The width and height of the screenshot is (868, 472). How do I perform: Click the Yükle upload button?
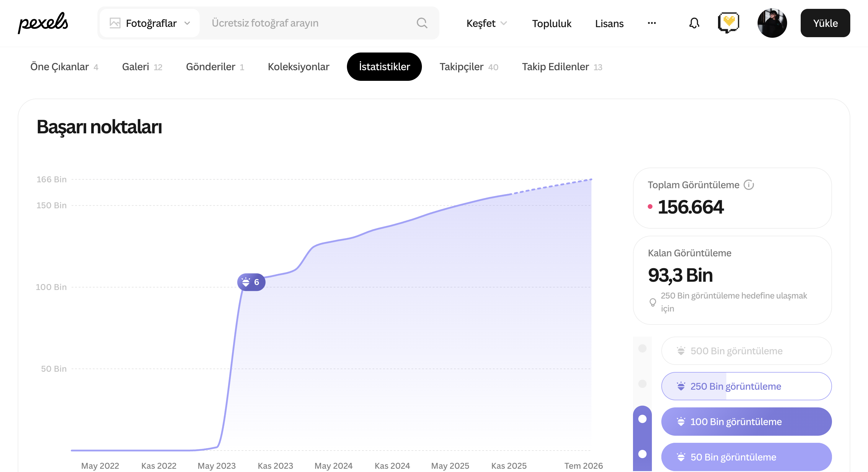(825, 23)
